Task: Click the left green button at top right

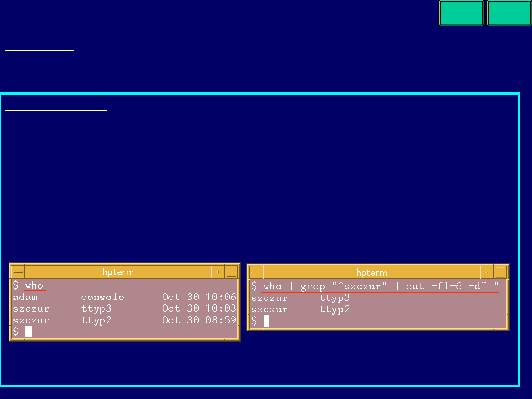Action: 461,13
